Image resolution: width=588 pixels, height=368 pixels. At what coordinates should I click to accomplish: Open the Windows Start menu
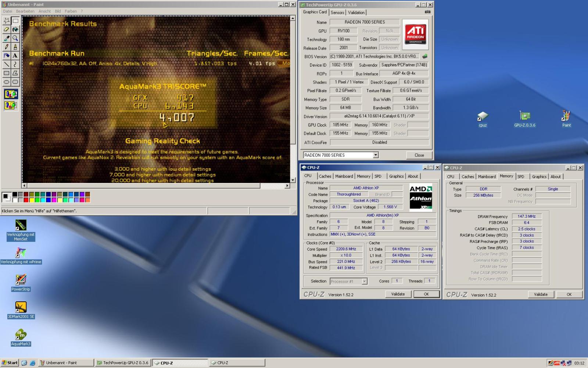[x=10, y=363]
